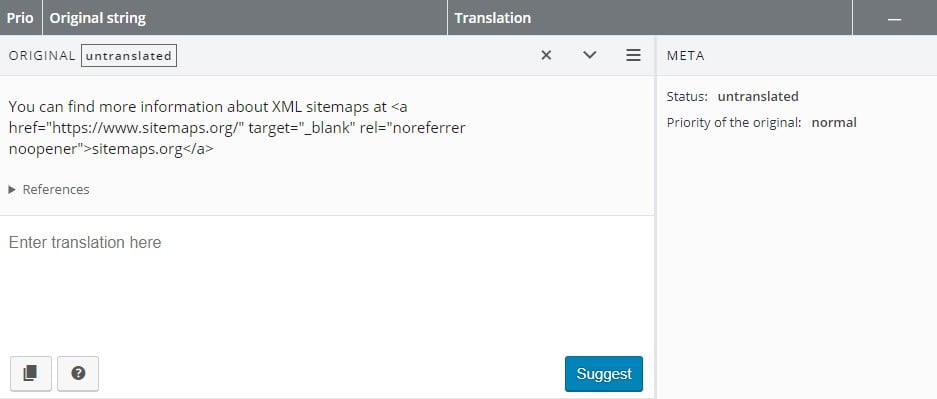Select the META panel heading
The width and height of the screenshot is (937, 399).
point(685,56)
